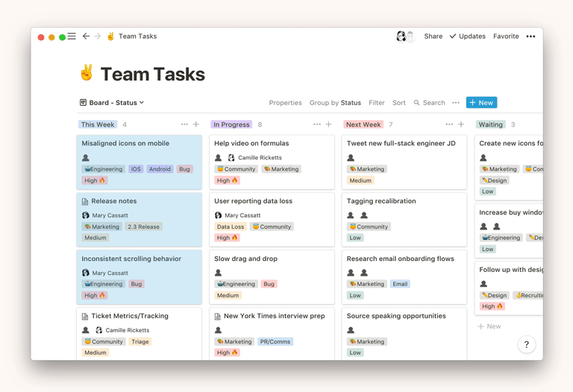
Task: Click the help question mark button
Action: [526, 344]
